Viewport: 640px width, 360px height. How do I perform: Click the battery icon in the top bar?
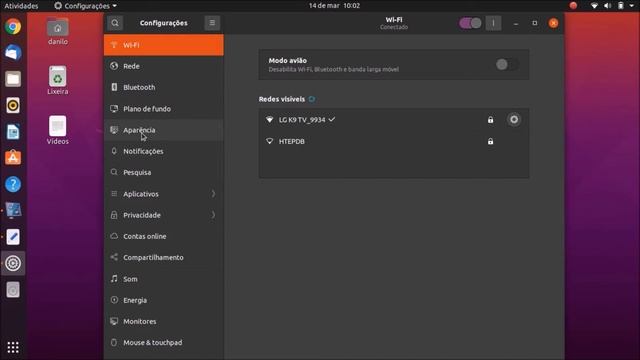coord(620,6)
